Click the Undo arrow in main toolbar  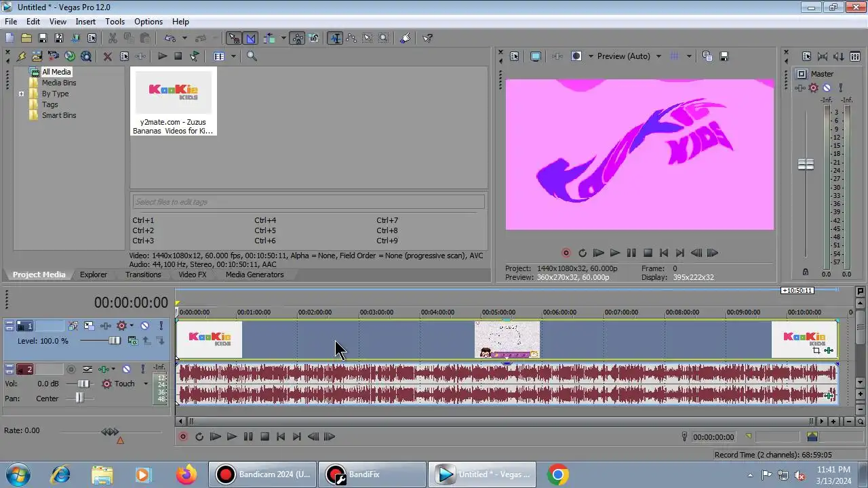point(170,39)
